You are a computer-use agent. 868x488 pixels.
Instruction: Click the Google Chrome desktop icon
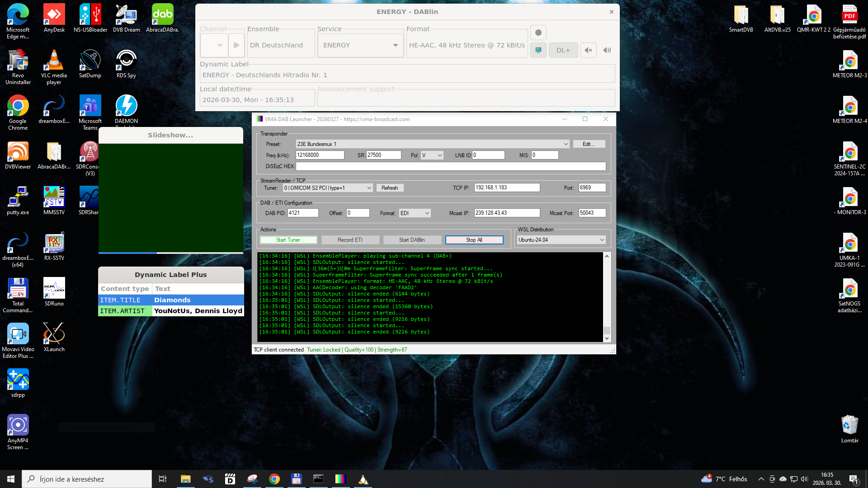tap(18, 113)
